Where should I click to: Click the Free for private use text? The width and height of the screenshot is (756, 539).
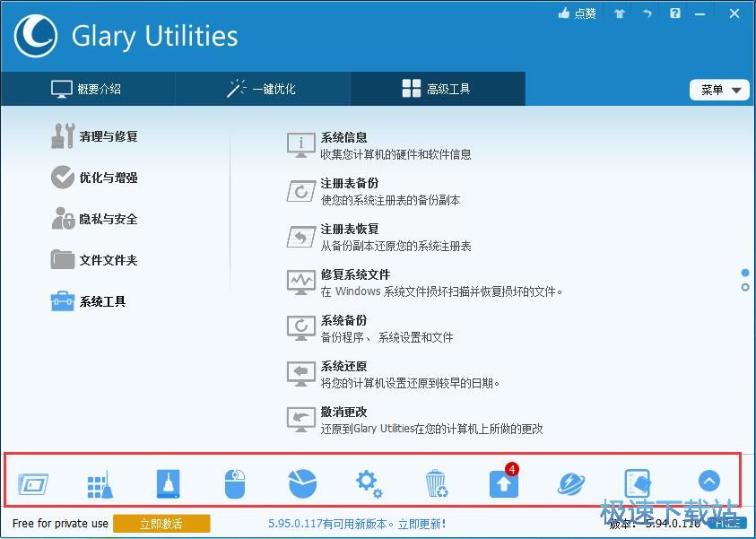click(x=60, y=524)
